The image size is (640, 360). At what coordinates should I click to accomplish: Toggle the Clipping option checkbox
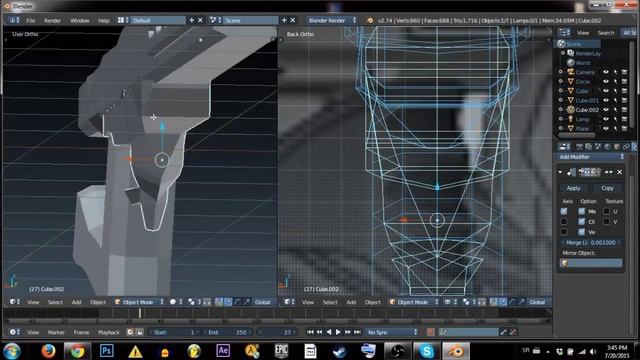tap(582, 221)
